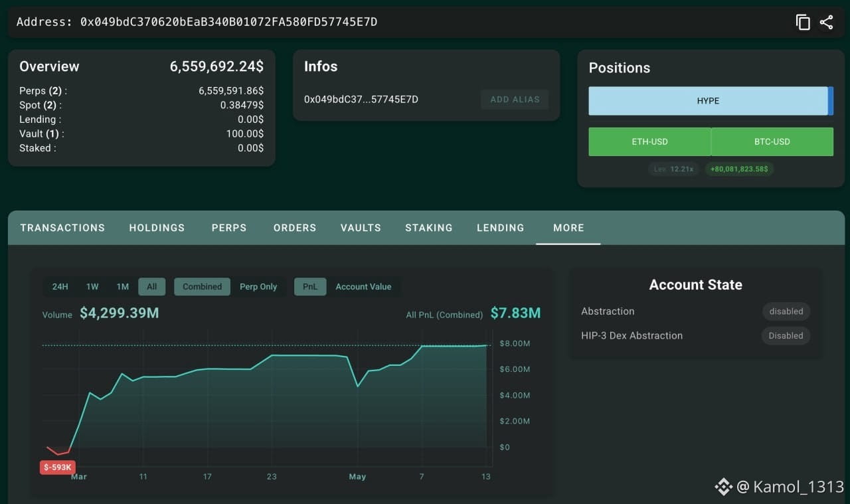This screenshot has height=504, width=850.
Task: Click the $4.00M axis label
Action: click(x=515, y=395)
